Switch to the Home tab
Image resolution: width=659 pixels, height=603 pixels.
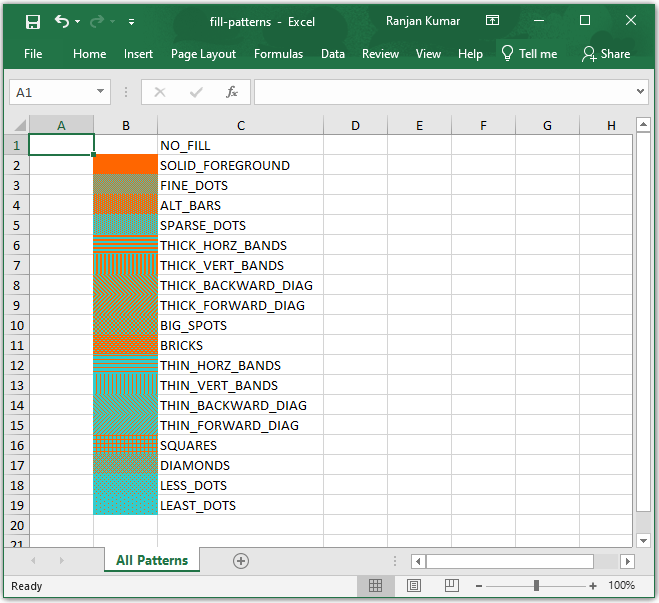pyautogui.click(x=90, y=54)
